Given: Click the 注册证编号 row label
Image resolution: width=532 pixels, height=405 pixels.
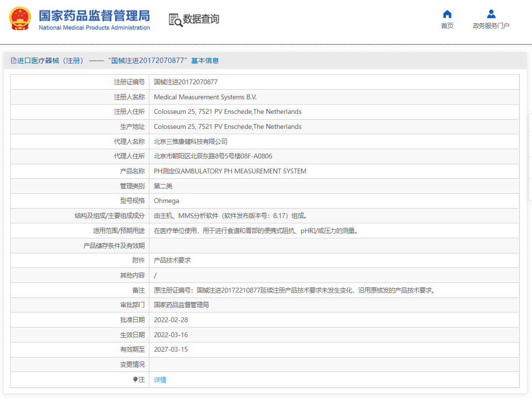Looking at the screenshot, I should pyautogui.click(x=129, y=82).
